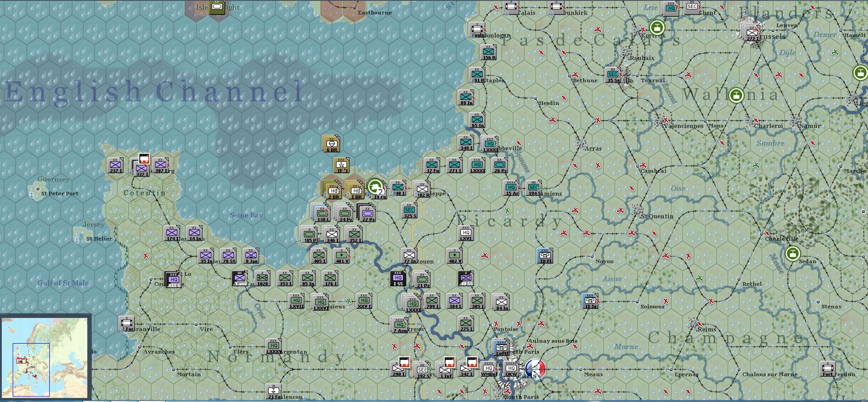Select the 65 In infantry counter

[x=477, y=120]
